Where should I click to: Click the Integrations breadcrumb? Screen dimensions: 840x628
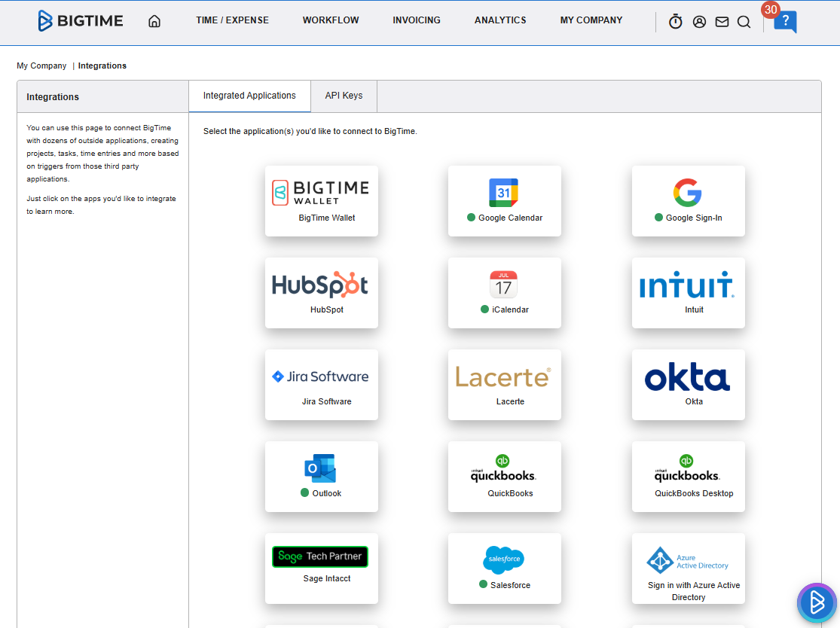coord(102,66)
